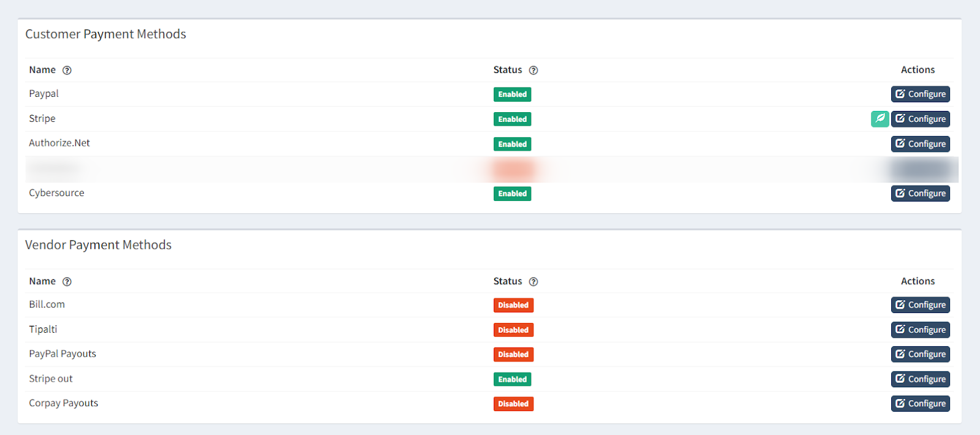Open Stripe out configuration

(920, 379)
